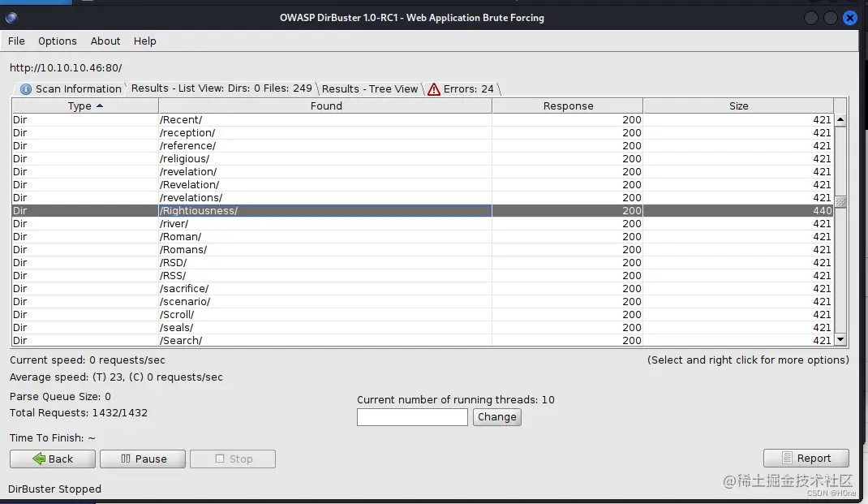Select the /Scroll/ row
This screenshot has width=868, height=504.
pyautogui.click(x=423, y=315)
